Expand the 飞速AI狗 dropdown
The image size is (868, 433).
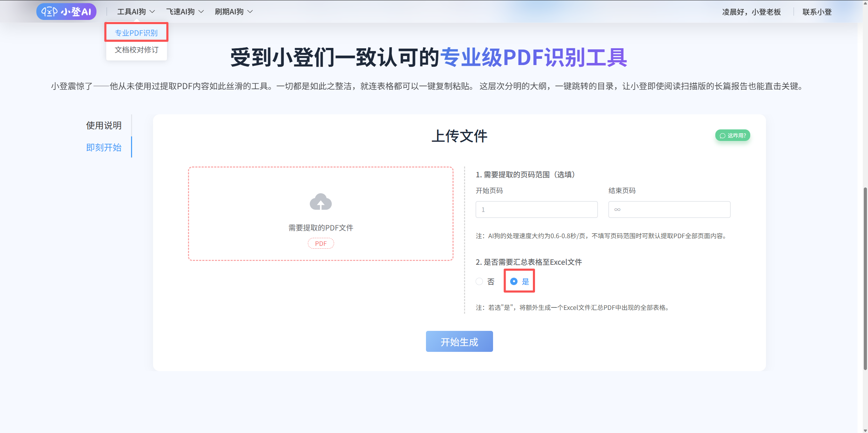point(185,12)
